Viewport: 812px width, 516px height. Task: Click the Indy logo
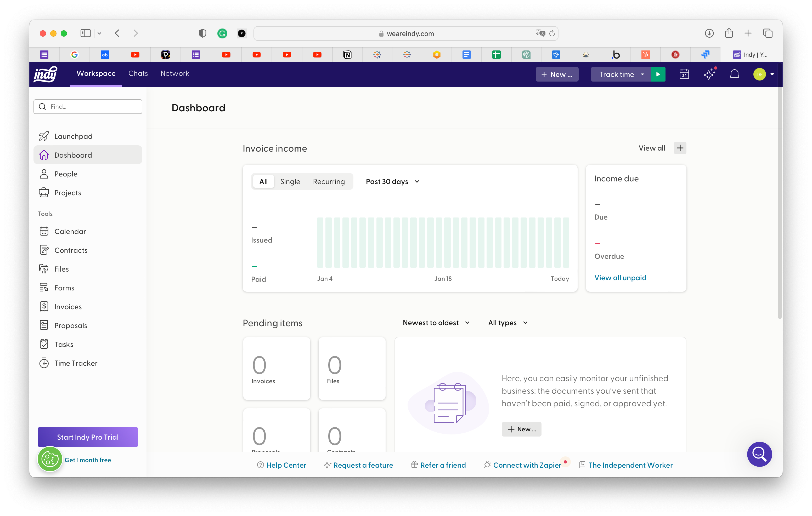click(x=46, y=74)
